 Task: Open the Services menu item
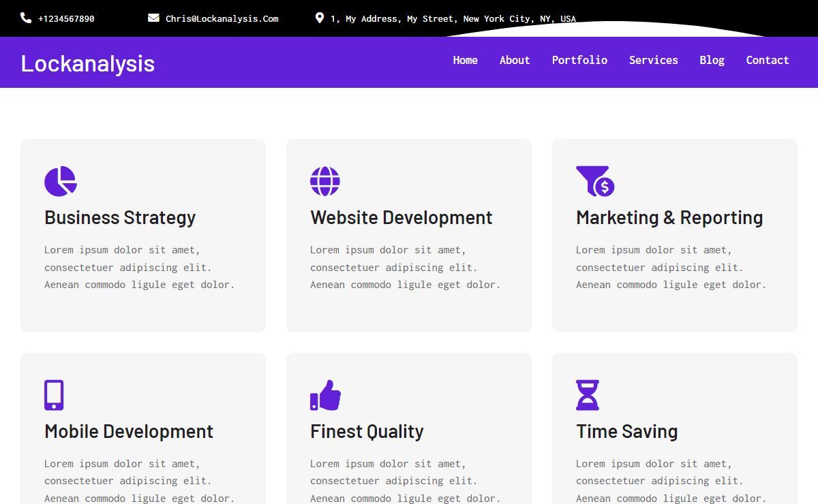coord(653,60)
